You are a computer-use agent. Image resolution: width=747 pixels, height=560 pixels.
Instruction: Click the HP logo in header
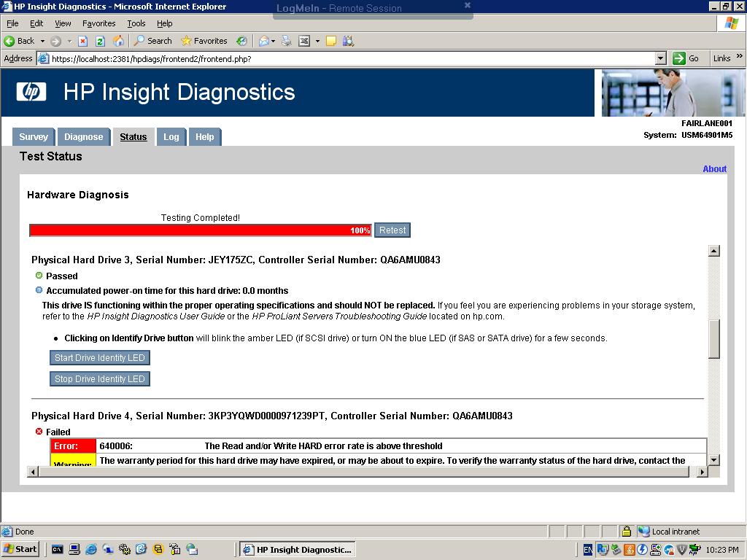tap(31, 92)
